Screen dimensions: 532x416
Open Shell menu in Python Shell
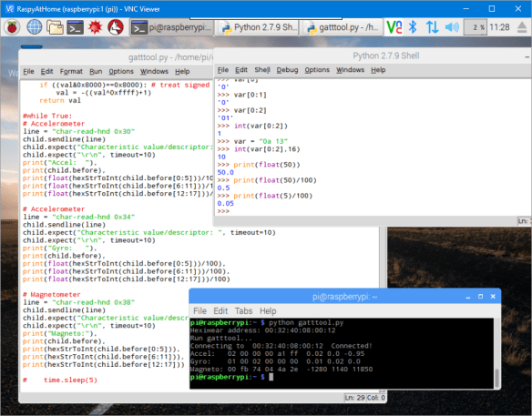(262, 70)
